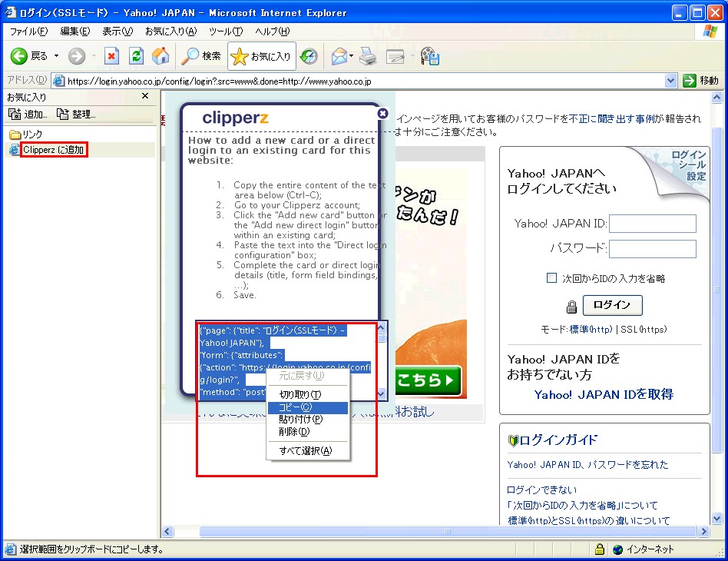Choose すべて選択(A) in the context menu
Viewport: 728px width, 561px height.
[307, 450]
